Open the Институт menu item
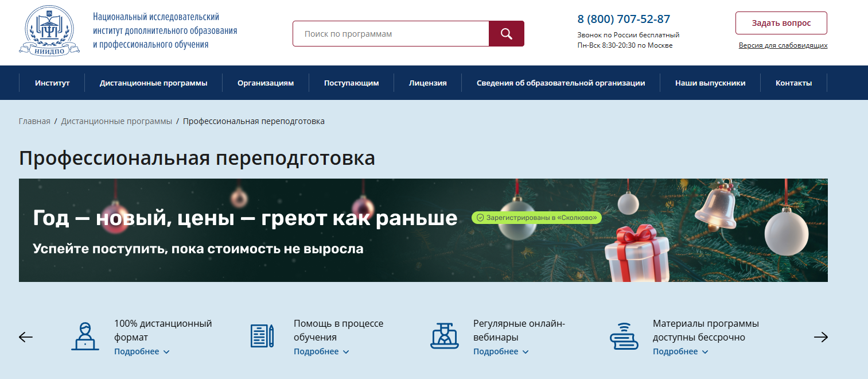Screen dimensions: 868x379 click(x=52, y=83)
